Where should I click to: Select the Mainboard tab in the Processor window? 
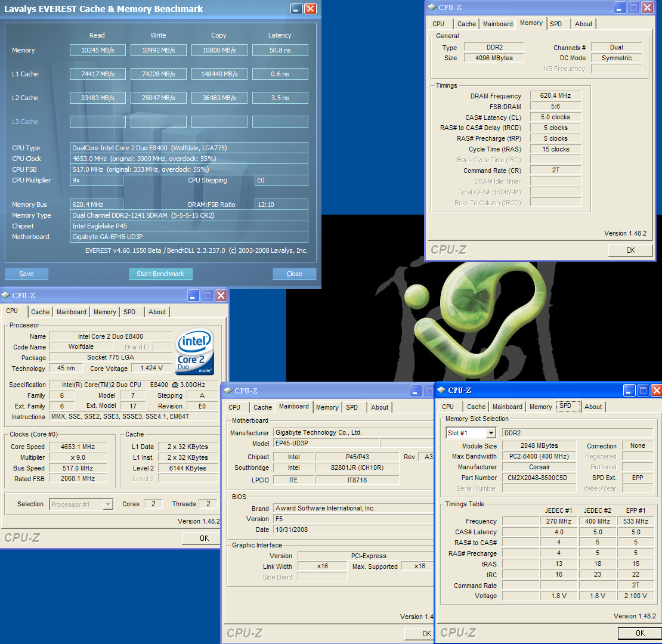click(72, 312)
